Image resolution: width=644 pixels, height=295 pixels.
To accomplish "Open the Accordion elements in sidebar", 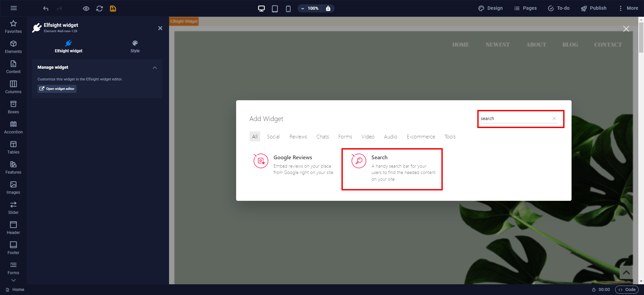I will click(x=13, y=127).
